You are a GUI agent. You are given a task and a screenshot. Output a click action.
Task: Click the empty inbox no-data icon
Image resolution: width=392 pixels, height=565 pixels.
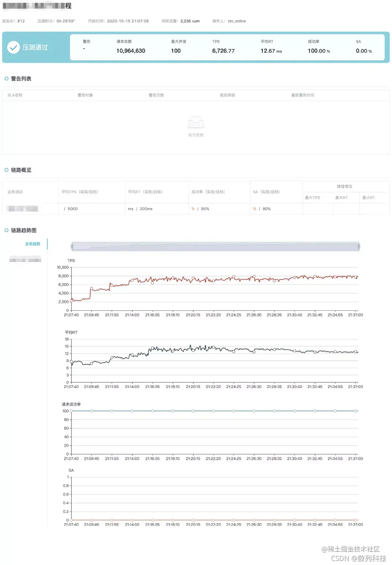(196, 122)
